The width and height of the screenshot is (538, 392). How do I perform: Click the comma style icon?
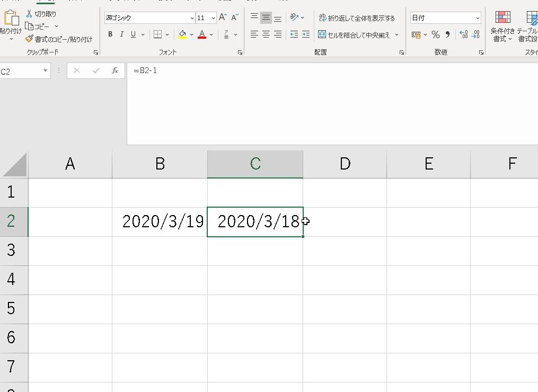447,35
